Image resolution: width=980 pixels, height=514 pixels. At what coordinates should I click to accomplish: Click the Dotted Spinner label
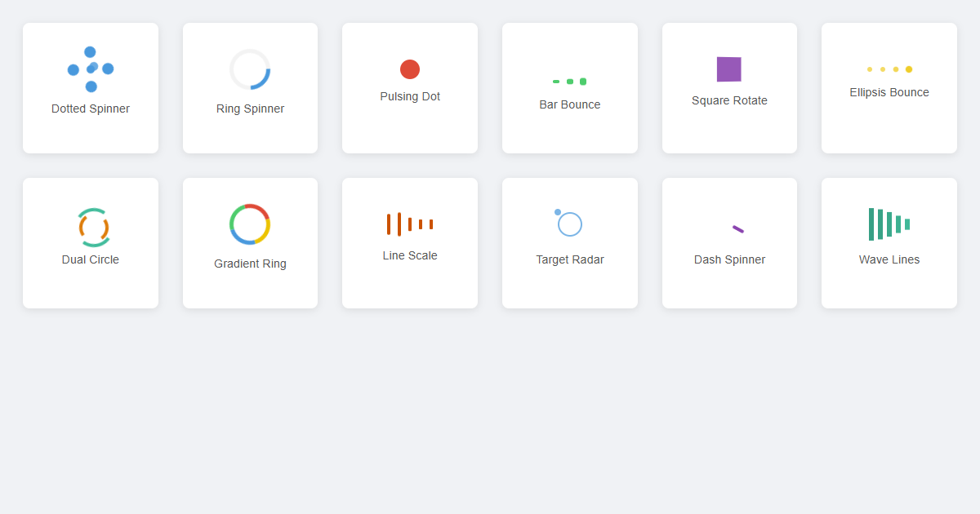coord(90,108)
